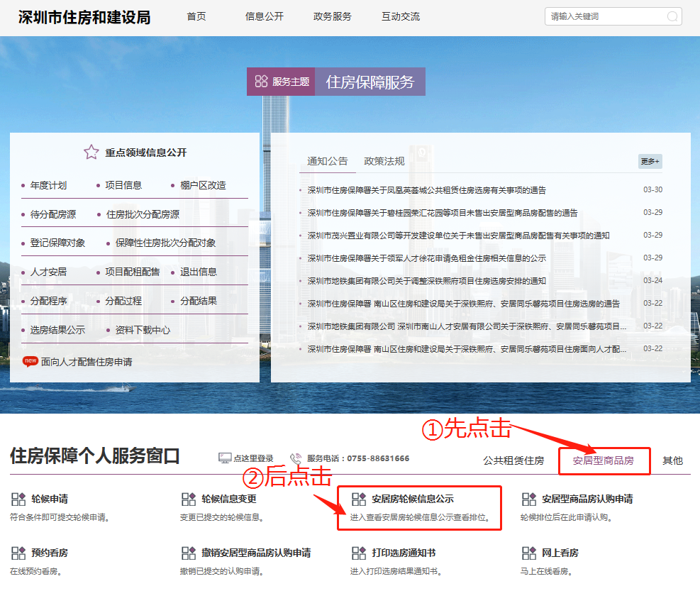
Task: Open the 深圳市地铁集团 深圳市南山人才安居 notice
Action: (x=467, y=326)
